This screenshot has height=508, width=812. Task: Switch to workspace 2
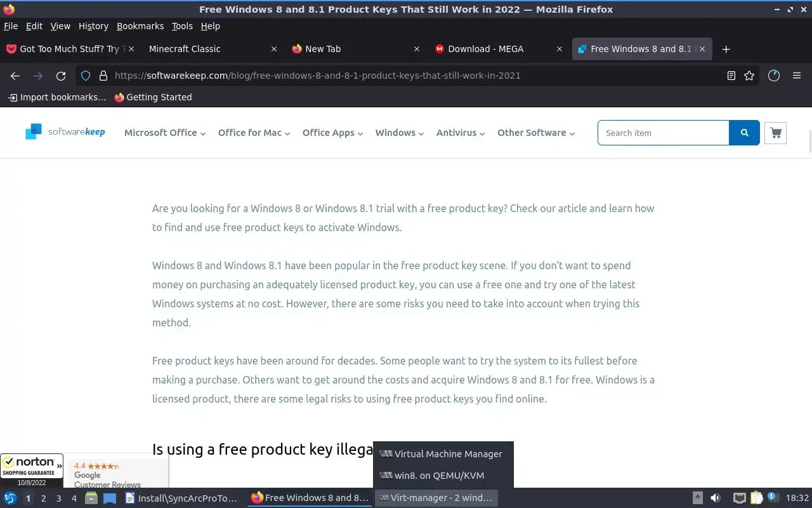tap(43, 498)
